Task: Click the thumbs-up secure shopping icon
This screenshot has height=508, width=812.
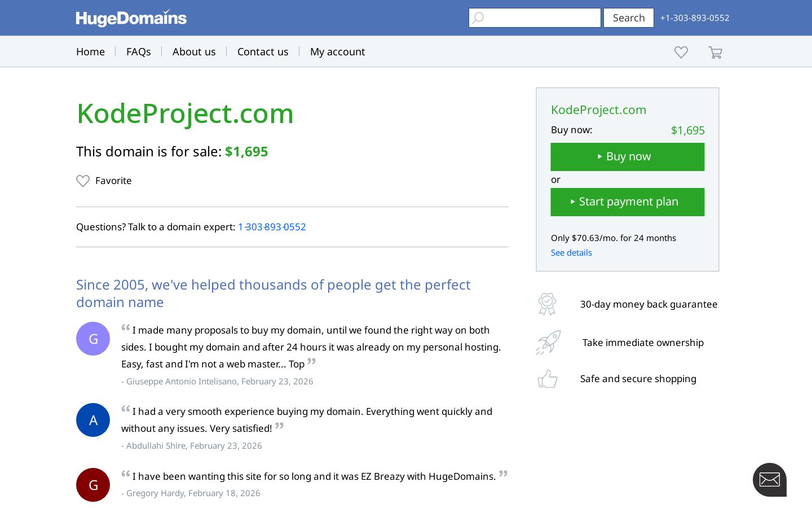Action: coord(548,379)
